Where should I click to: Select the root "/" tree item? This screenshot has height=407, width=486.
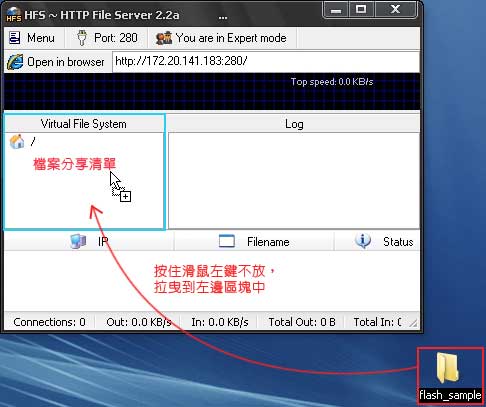[33, 142]
